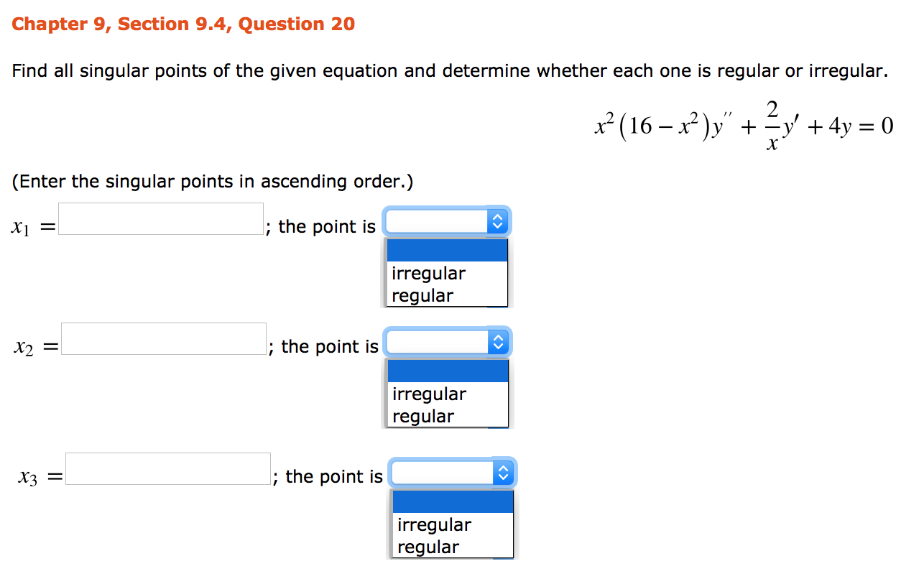Click inside the x2 answer input field
924x579 pixels.
coord(163,338)
